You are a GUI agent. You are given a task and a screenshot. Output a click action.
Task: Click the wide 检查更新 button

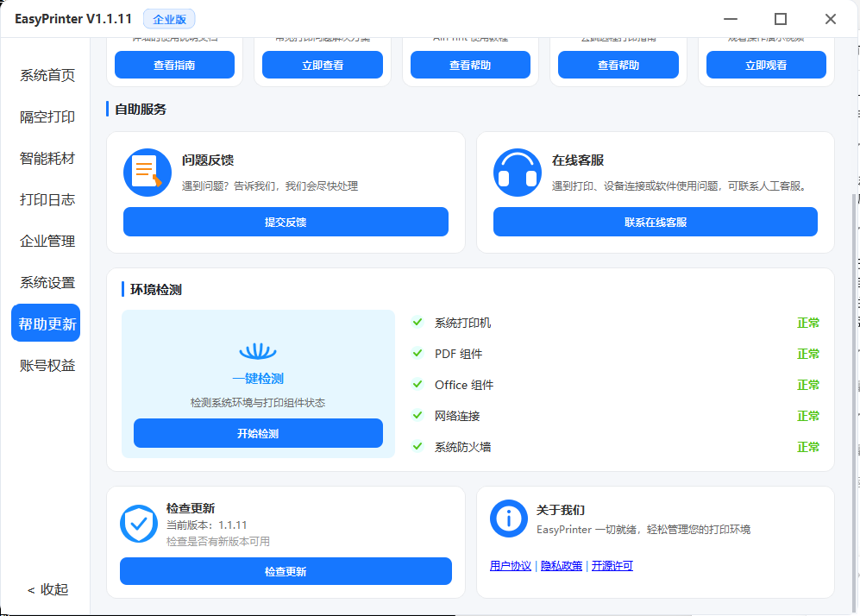click(286, 571)
